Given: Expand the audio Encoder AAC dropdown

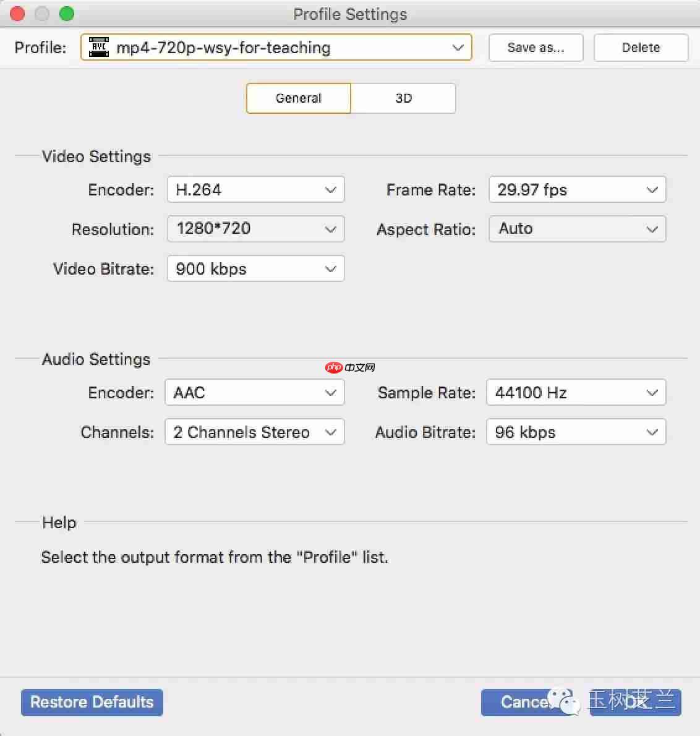Looking at the screenshot, I should coord(254,393).
